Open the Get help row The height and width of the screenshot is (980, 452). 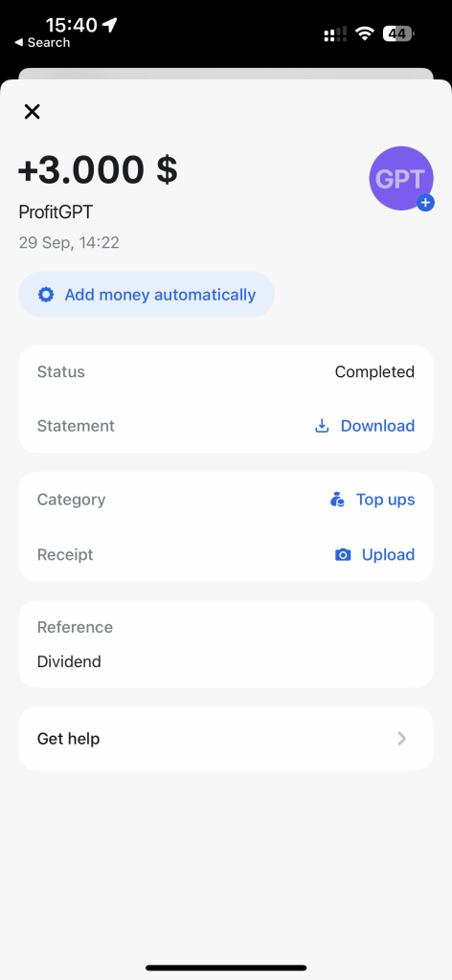click(x=226, y=739)
